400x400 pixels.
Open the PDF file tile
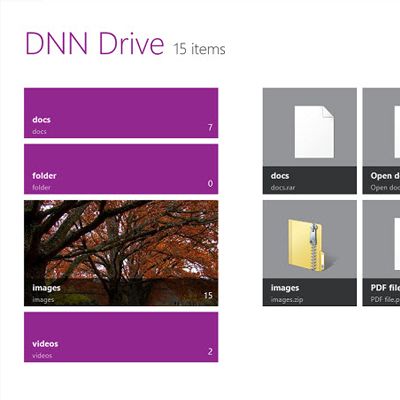[x=381, y=253]
